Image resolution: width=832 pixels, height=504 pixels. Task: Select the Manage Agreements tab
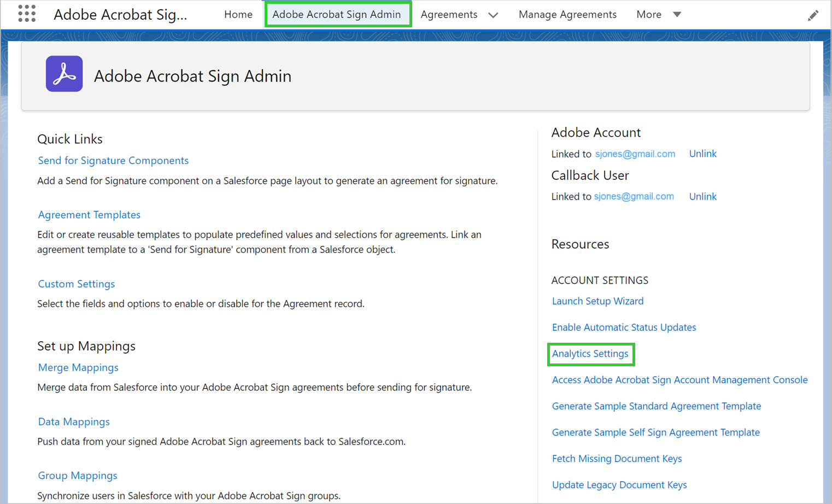(x=567, y=15)
